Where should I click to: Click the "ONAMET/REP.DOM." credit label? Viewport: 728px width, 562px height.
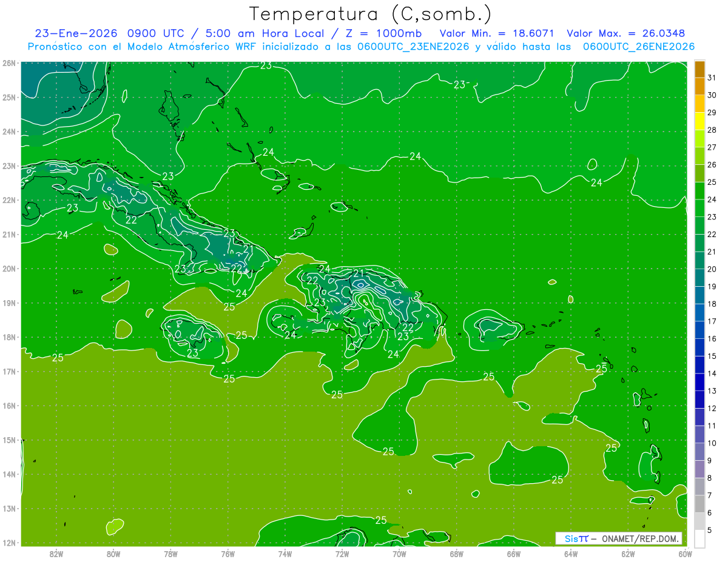[x=641, y=538]
